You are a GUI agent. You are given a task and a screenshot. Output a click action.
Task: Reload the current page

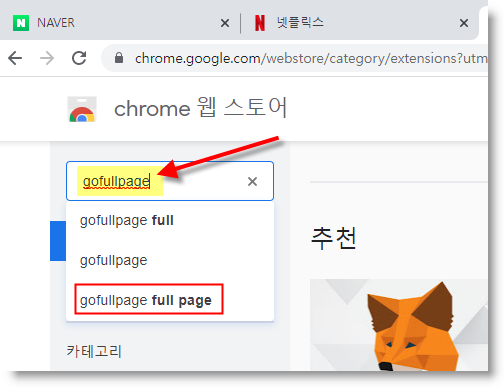tap(79, 58)
